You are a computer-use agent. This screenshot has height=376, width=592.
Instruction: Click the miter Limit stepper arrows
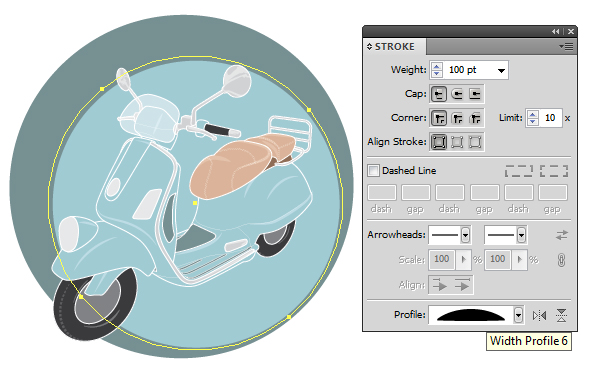[x=533, y=118]
